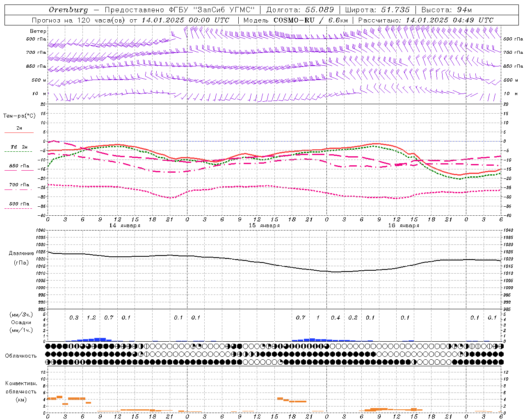Screen dimensions: 525x420
Task: Select the Давление pressure panel label
Action: [21, 253]
